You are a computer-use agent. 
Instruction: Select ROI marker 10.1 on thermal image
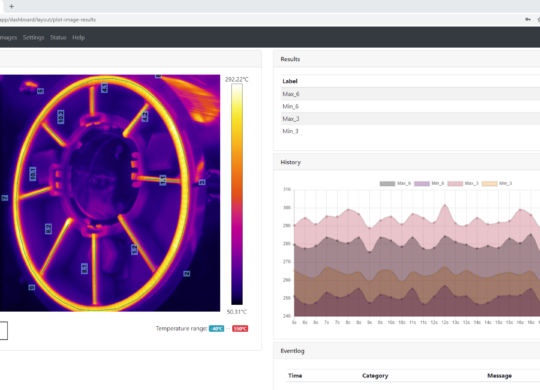coord(33,174)
